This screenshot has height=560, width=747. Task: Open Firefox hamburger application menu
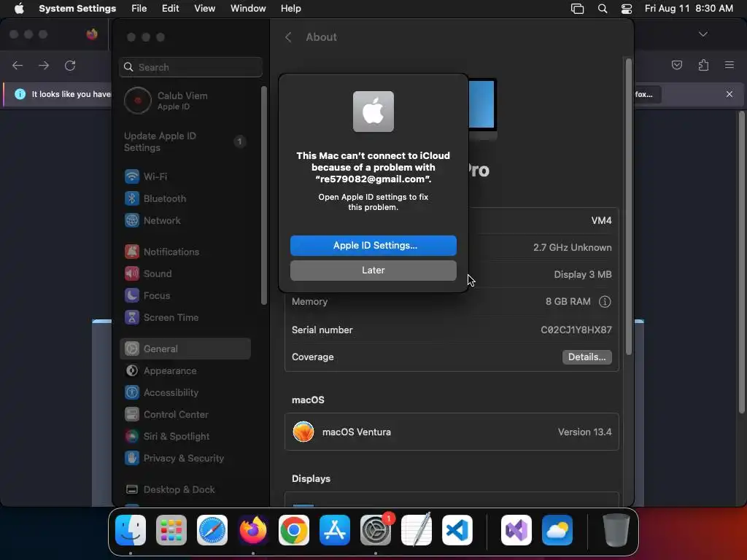(x=729, y=65)
